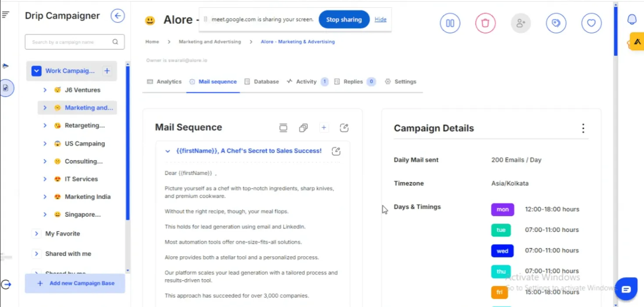
Task: Open Campaign Details three-dot menu
Action: (583, 128)
